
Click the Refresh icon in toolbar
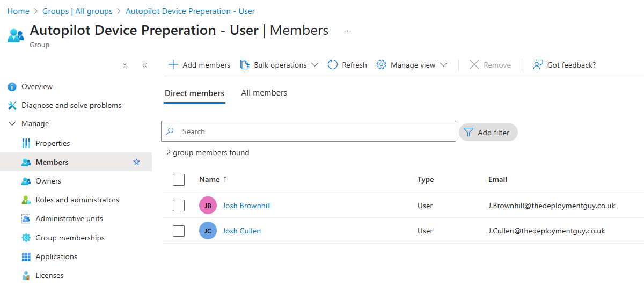click(333, 65)
